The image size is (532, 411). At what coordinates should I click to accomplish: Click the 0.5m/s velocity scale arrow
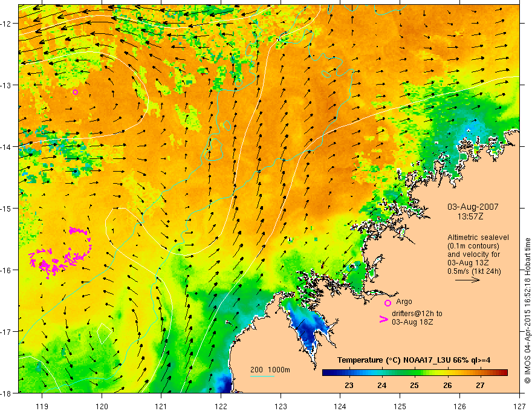point(467,280)
